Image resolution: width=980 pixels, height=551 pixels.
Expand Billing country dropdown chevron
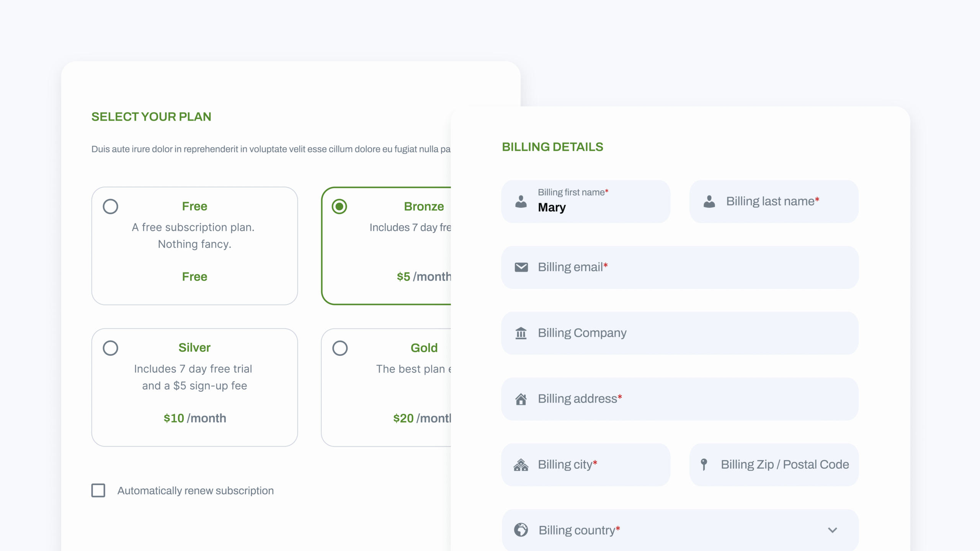(x=832, y=530)
